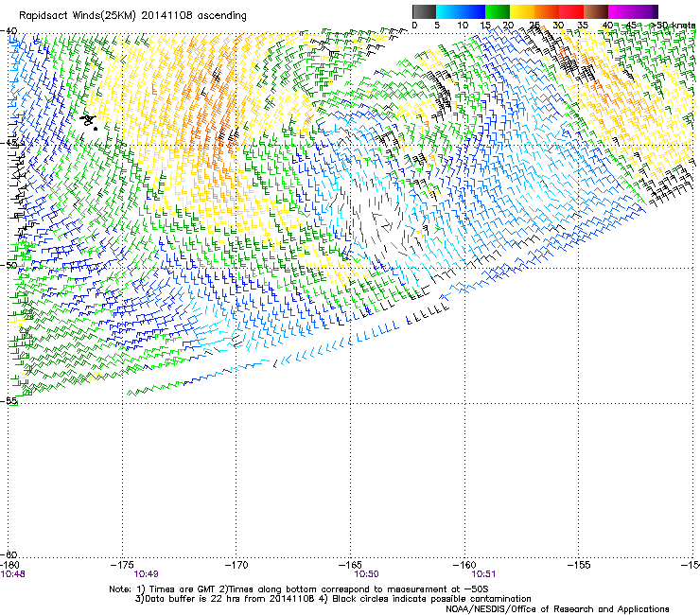Image resolution: width=700 pixels, height=615 pixels.
Task: Click the yellow 20-25 knots color swatch
Action: click(522, 11)
